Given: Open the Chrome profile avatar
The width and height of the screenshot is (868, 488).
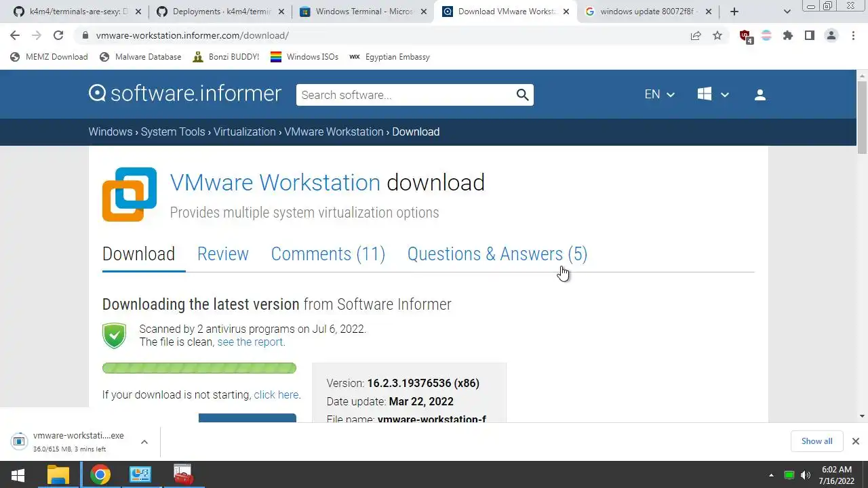Looking at the screenshot, I should (831, 36).
